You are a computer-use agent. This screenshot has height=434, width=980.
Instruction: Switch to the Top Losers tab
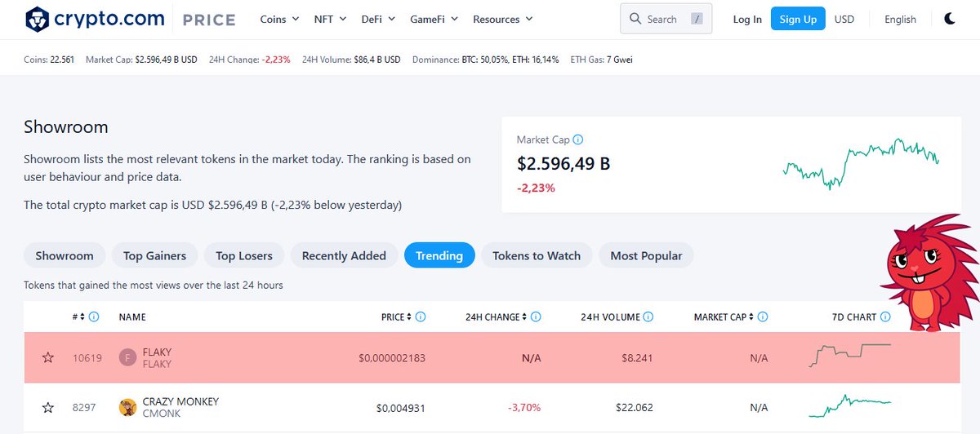243,255
